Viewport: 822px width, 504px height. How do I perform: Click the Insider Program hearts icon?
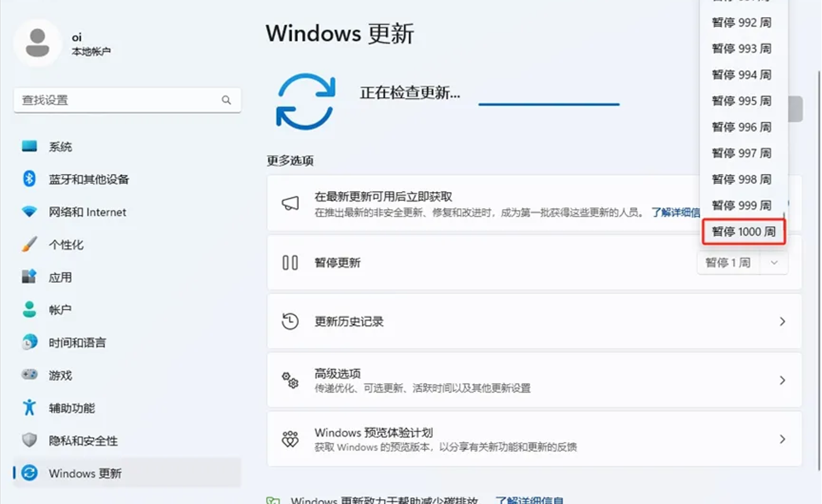point(290,439)
